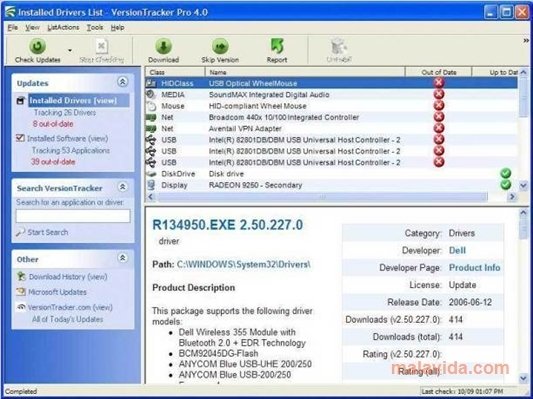Viewport: 533px width, 399px height.
Task: Click the Display class icon
Action: point(151,185)
